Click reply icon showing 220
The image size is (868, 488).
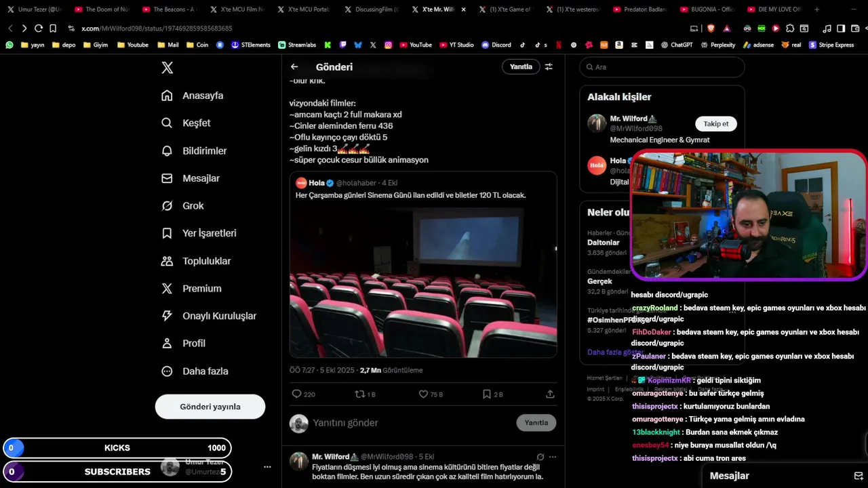point(296,394)
